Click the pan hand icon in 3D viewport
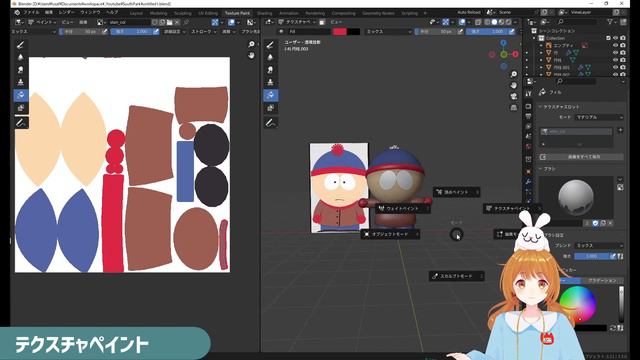Image resolution: width=640 pixels, height=360 pixels. tap(513, 85)
